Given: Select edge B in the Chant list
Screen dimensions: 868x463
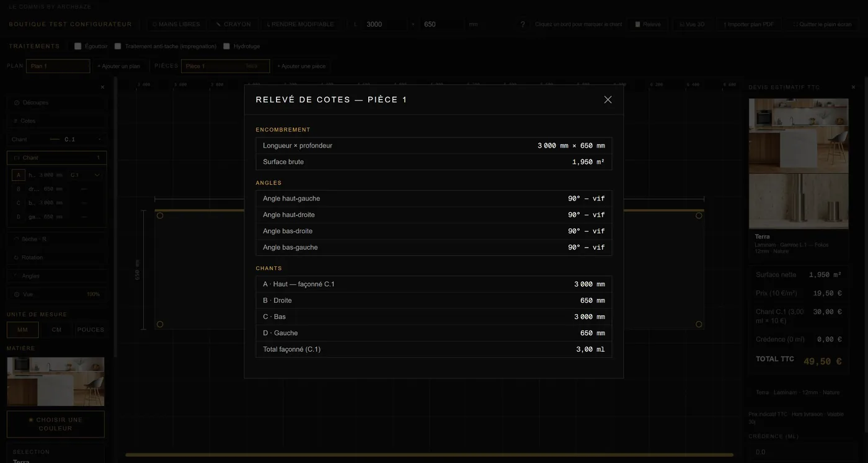Looking at the screenshot, I should [x=19, y=189].
